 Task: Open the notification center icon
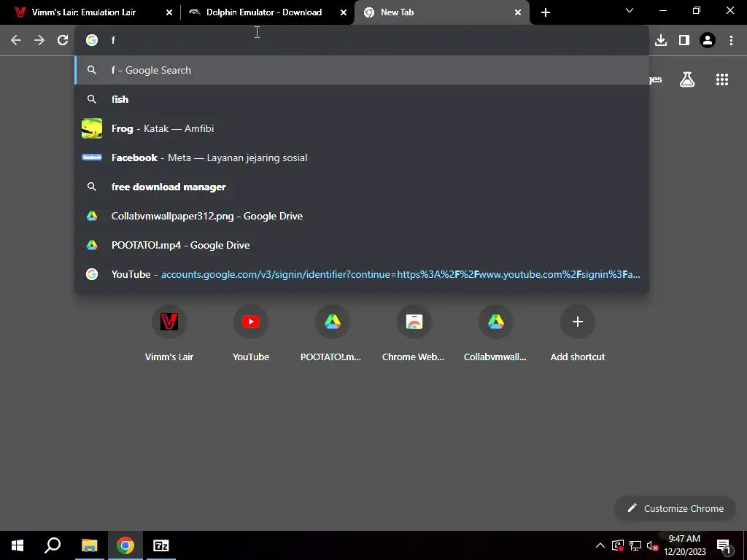[x=724, y=545]
